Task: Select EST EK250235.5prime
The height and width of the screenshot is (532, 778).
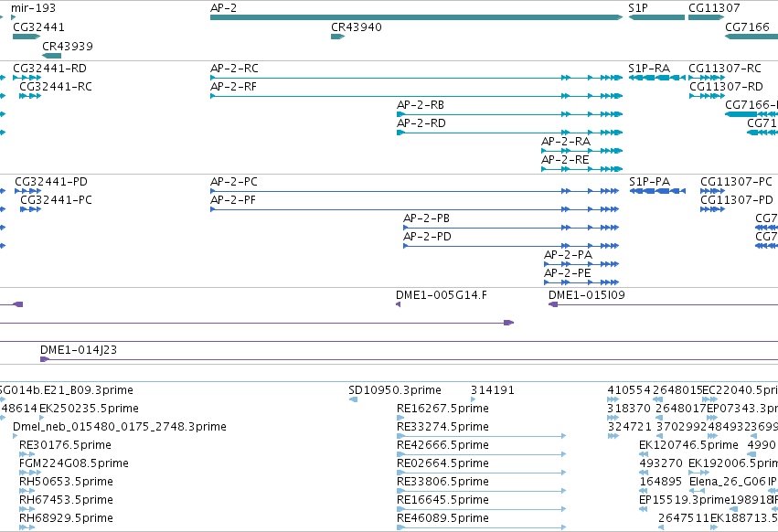Action: coord(42,418)
